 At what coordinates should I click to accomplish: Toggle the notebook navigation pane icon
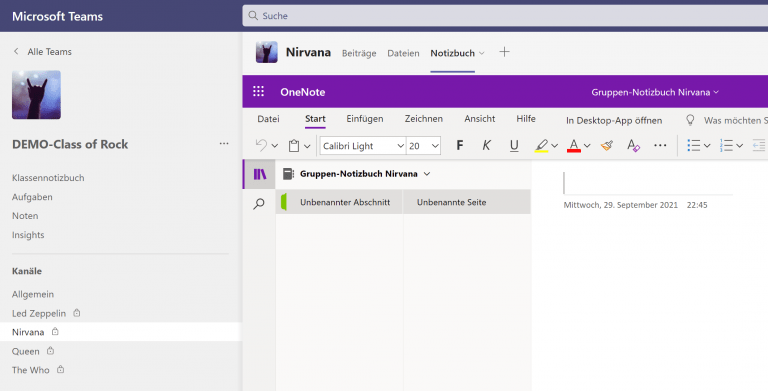click(x=260, y=174)
